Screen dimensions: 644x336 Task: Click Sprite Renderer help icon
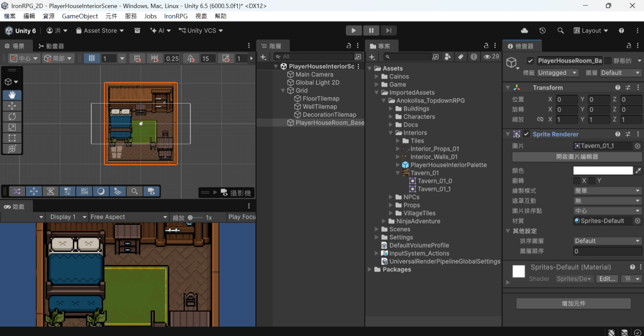tap(618, 134)
